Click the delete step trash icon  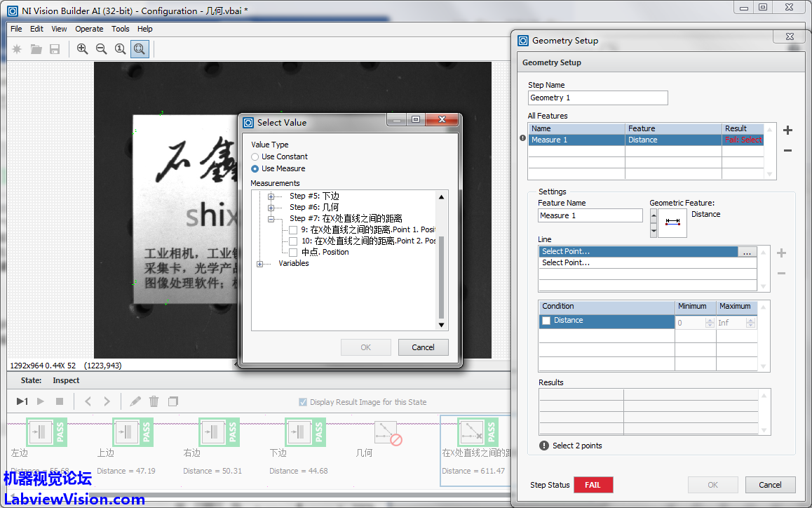[154, 401]
